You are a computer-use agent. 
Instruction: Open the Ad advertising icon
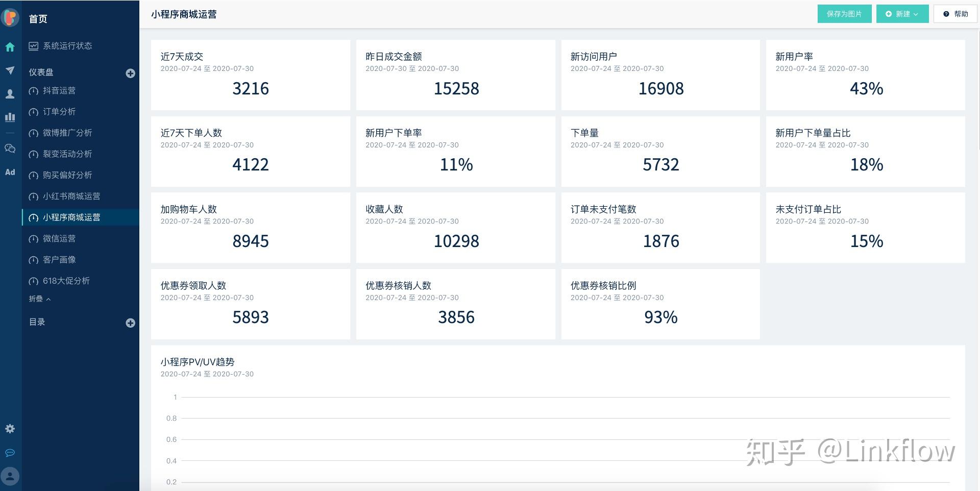[x=10, y=172]
